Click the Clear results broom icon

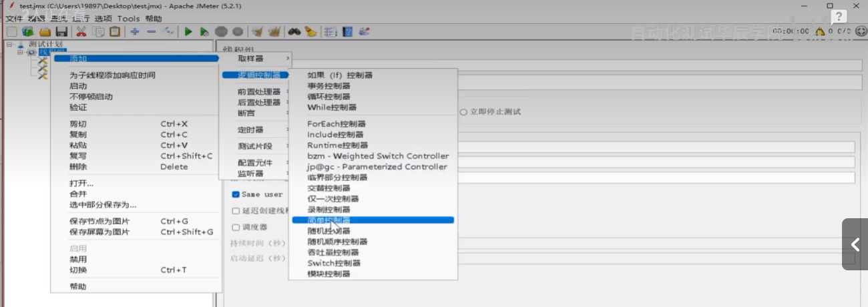pos(257,31)
